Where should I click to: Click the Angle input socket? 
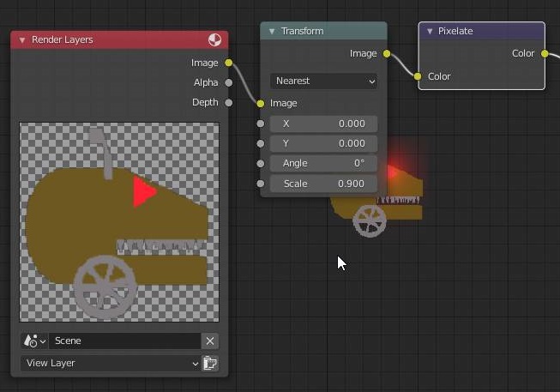tap(261, 164)
